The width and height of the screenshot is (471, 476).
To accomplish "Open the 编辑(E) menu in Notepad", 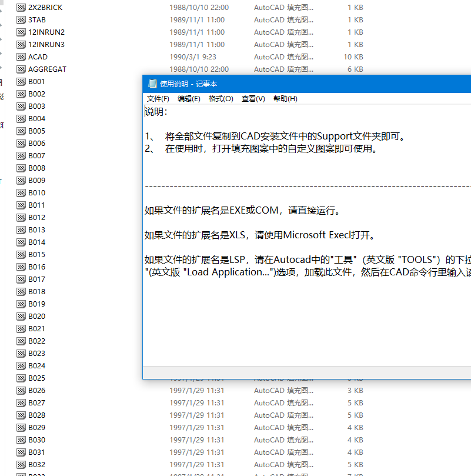I will click(189, 99).
